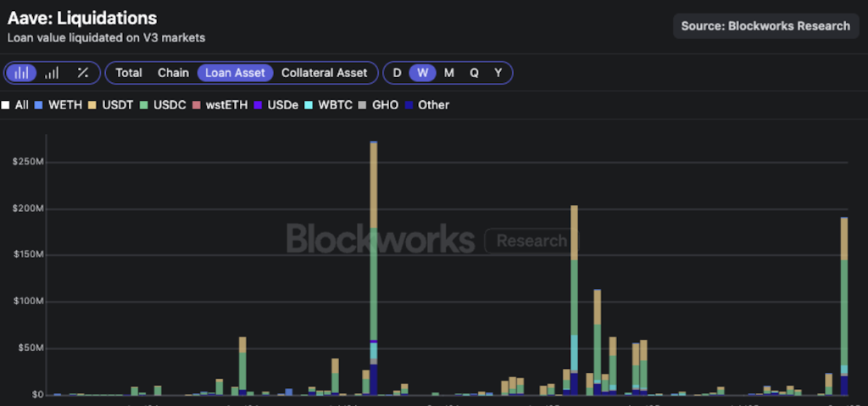868x406 pixels.
Task: Hide the wstETH series in legend
Action: click(218, 105)
